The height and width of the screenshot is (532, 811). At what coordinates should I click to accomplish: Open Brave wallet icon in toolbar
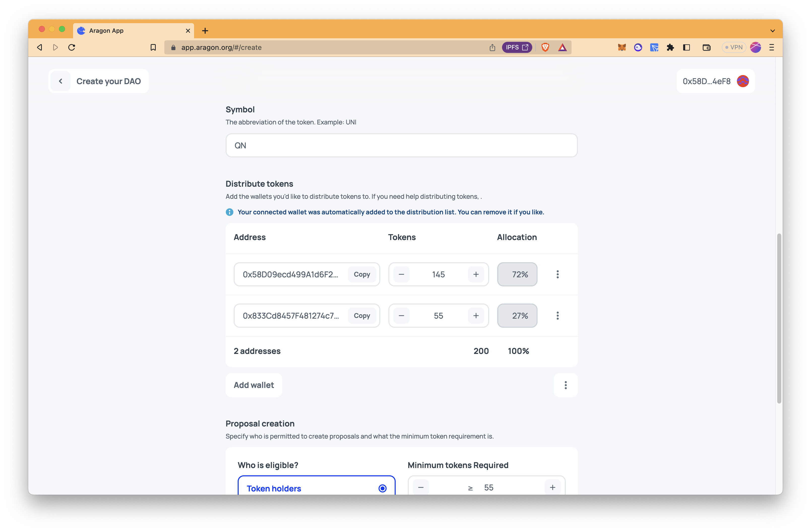(706, 47)
